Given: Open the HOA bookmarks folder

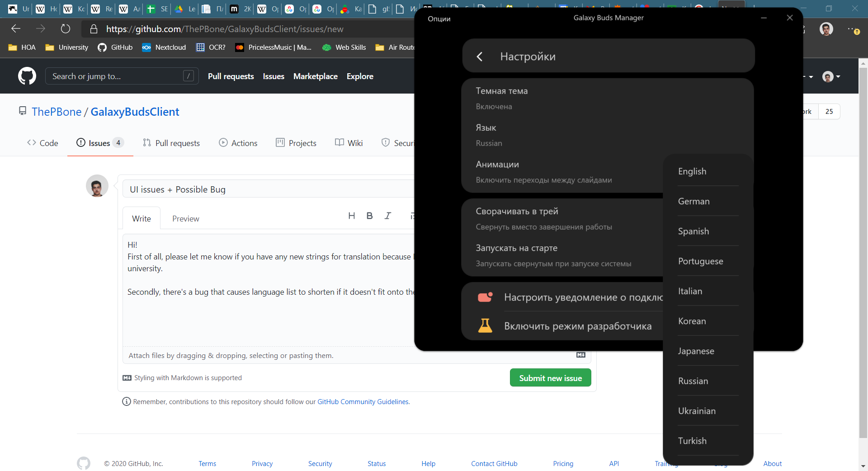Looking at the screenshot, I should click(22, 47).
